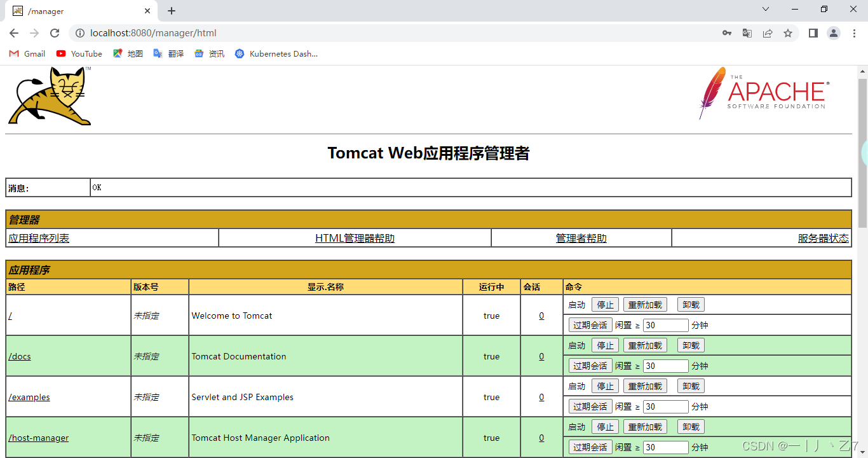Select the /manager browser tab
Viewport: 868px width, 458px height.
[81, 11]
